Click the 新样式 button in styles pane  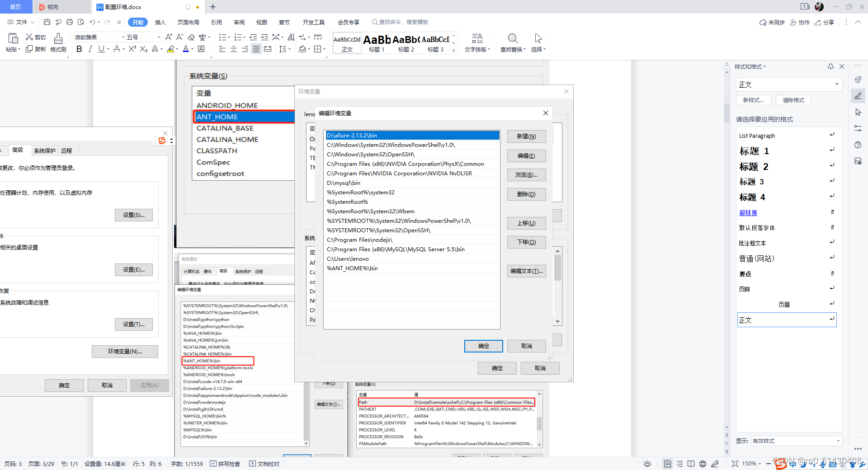click(753, 100)
